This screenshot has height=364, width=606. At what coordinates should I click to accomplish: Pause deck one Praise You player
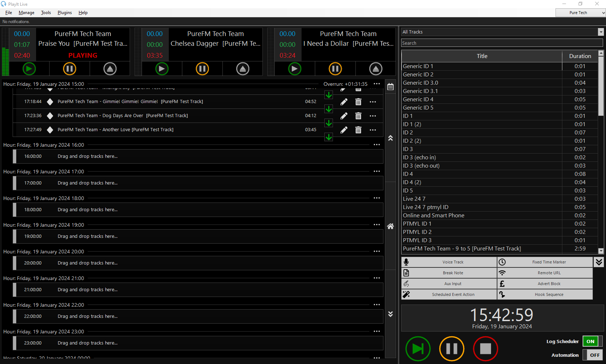(70, 68)
